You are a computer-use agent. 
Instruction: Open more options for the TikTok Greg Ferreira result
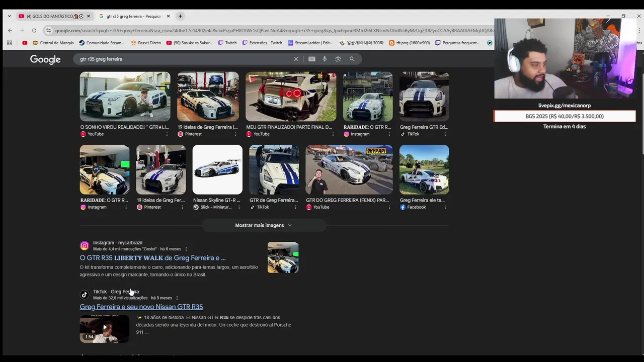click(177, 298)
